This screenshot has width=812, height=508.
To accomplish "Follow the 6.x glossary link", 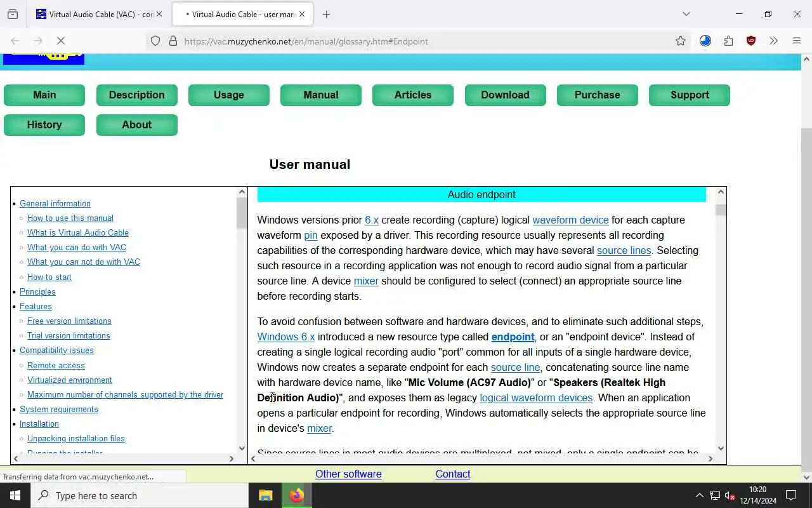I will pyautogui.click(x=372, y=220).
